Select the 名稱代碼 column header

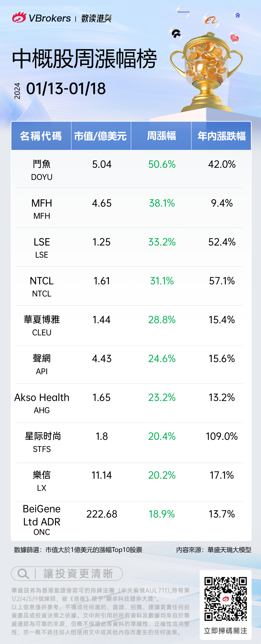(x=41, y=136)
